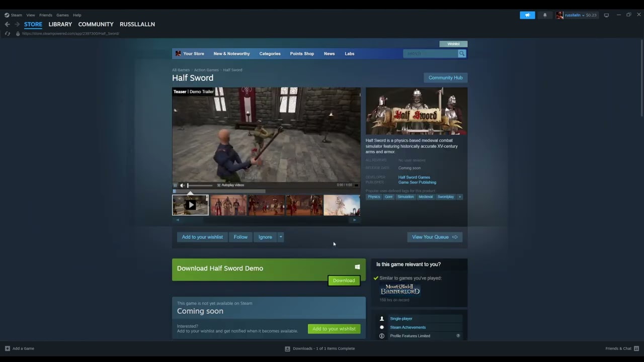Image resolution: width=644 pixels, height=362 pixels.
Task: Click green Add to your wishlist button
Action: [x=334, y=329]
